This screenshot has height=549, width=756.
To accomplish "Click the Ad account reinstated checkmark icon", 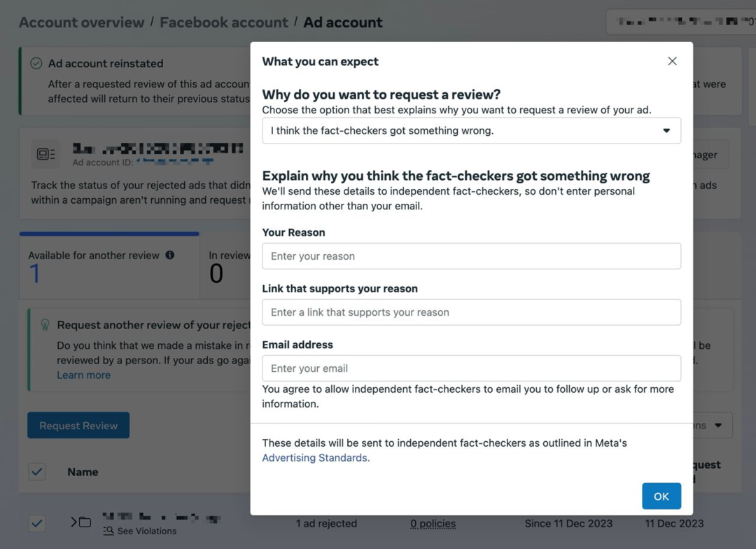I will (x=36, y=64).
